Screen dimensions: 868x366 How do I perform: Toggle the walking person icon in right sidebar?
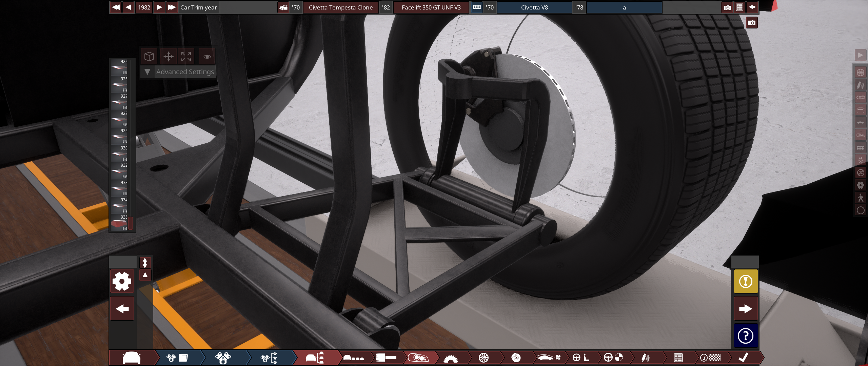(861, 198)
